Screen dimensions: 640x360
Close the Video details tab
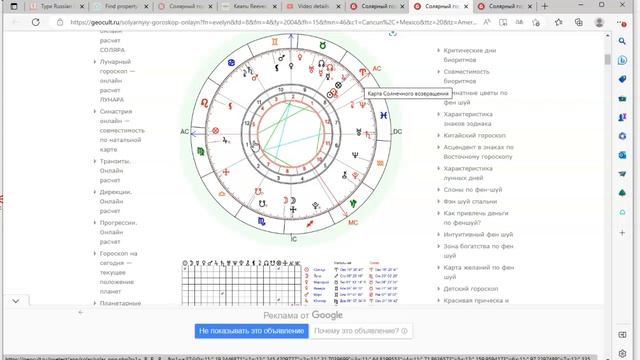338,7
